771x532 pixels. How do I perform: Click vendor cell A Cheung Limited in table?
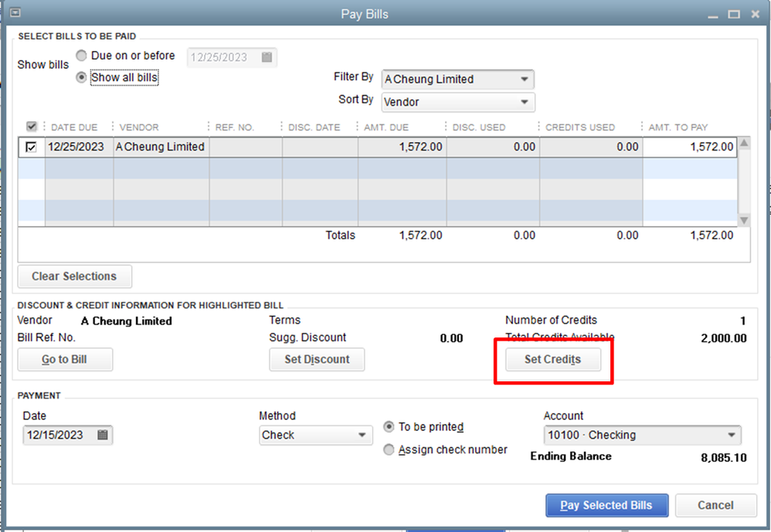[161, 147]
